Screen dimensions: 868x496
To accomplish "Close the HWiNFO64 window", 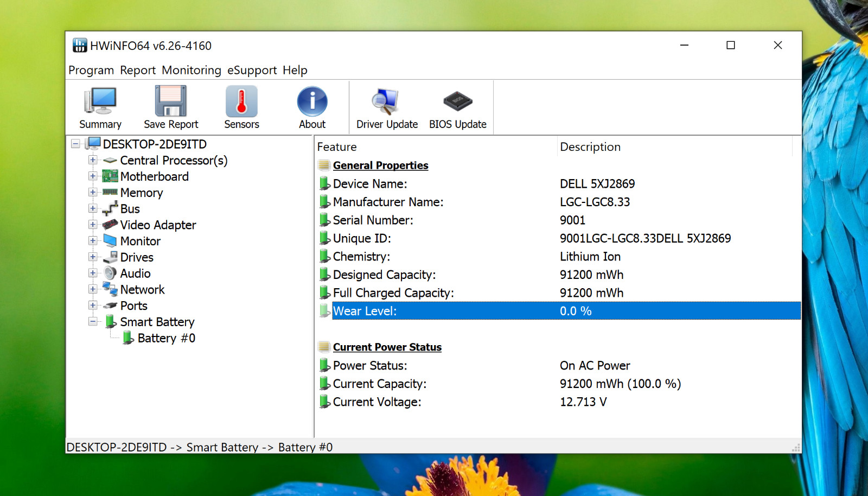I will point(778,45).
